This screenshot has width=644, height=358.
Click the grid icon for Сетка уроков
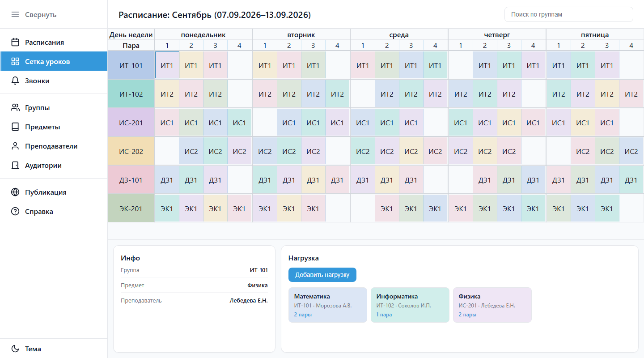[15, 61]
